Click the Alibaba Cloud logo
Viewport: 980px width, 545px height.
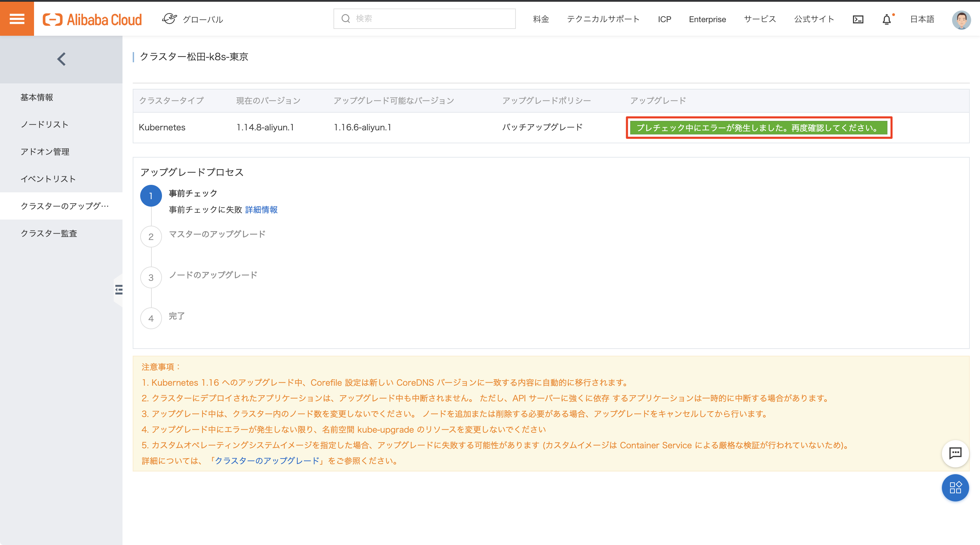92,19
